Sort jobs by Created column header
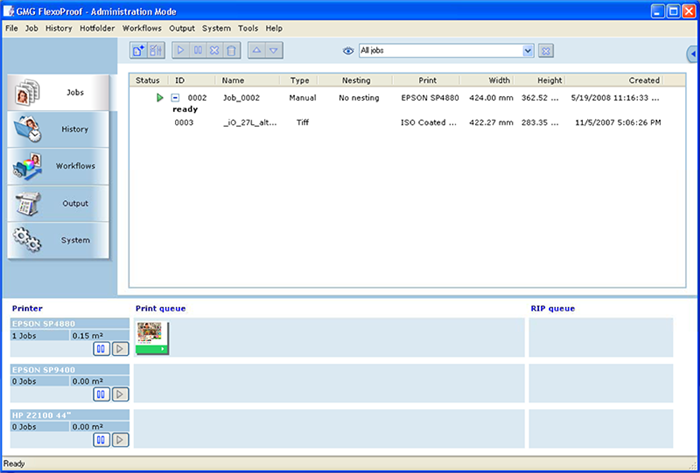The width and height of the screenshot is (700, 473). point(643,80)
